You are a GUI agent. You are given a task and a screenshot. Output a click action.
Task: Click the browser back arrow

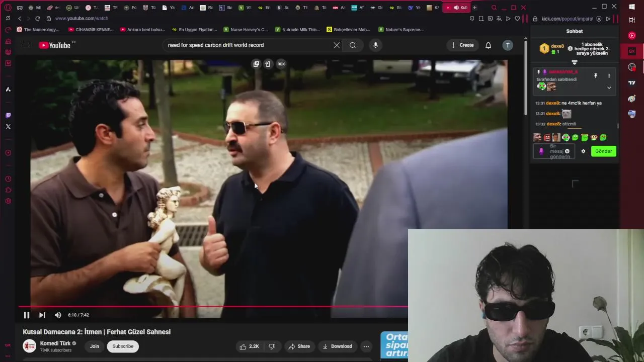20,19
